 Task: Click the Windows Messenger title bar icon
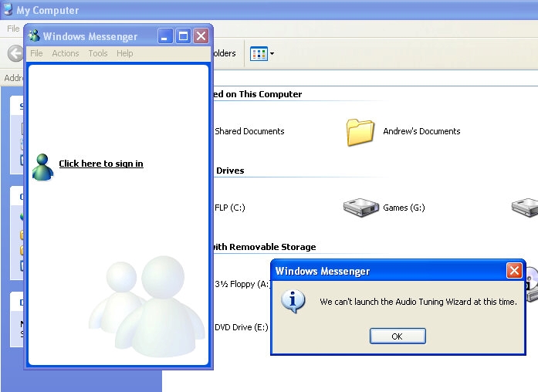34,36
